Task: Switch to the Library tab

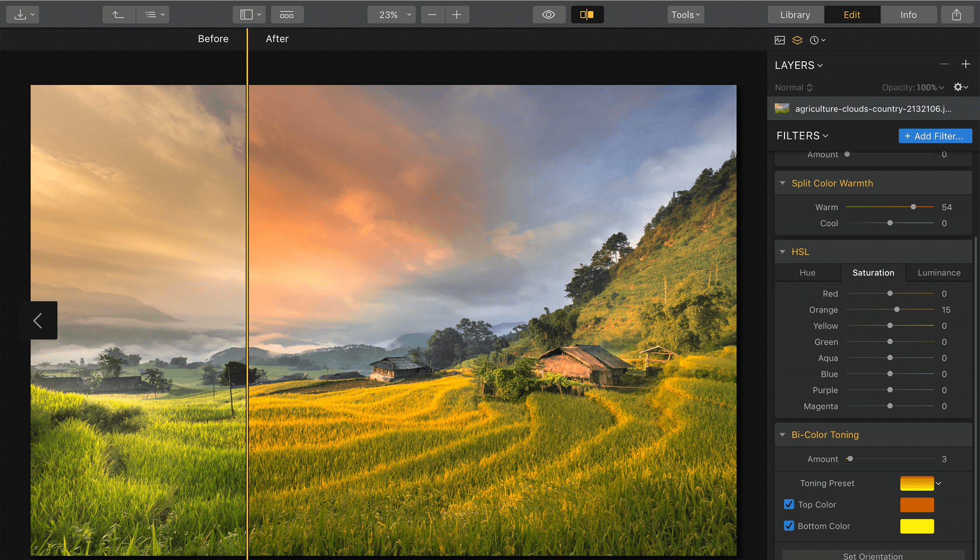Action: tap(795, 14)
